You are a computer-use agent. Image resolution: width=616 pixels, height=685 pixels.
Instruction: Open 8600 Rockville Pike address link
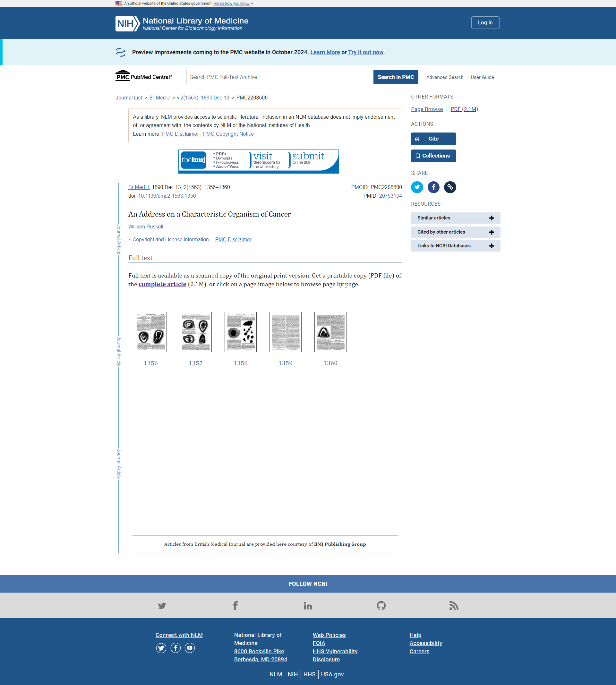pyautogui.click(x=261, y=655)
